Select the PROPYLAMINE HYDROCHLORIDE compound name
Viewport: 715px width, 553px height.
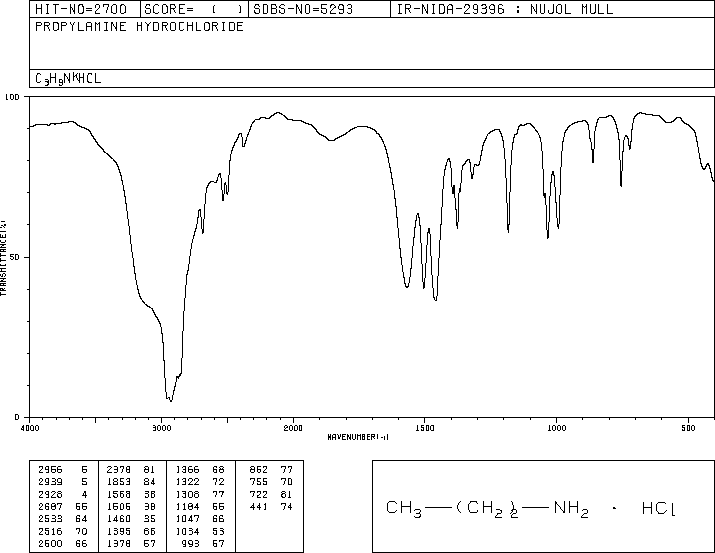click(139, 26)
